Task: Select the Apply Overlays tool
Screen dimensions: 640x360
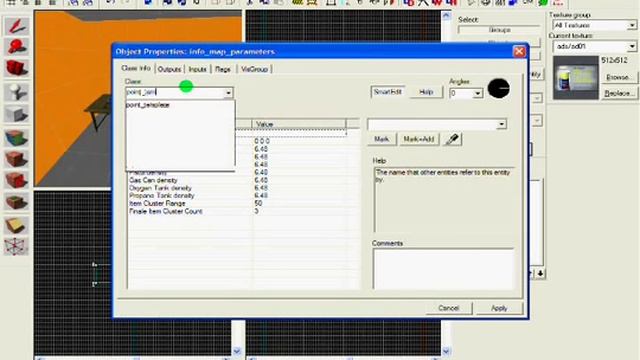Action: pos(16,202)
